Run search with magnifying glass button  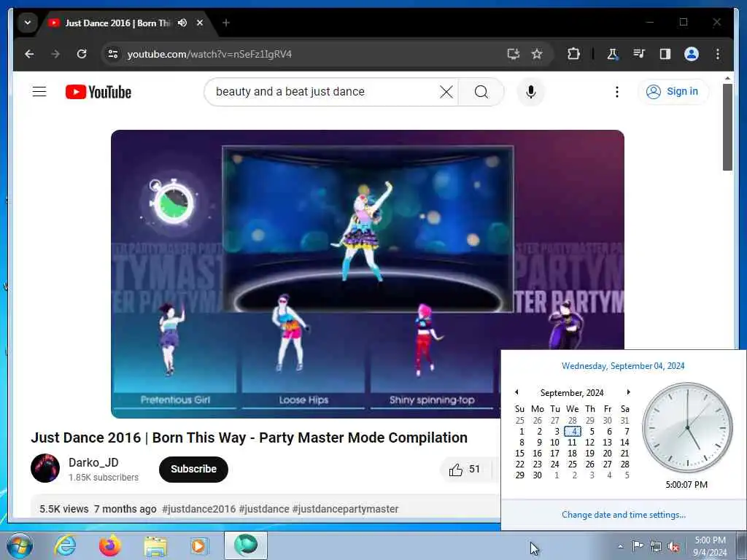click(x=481, y=91)
